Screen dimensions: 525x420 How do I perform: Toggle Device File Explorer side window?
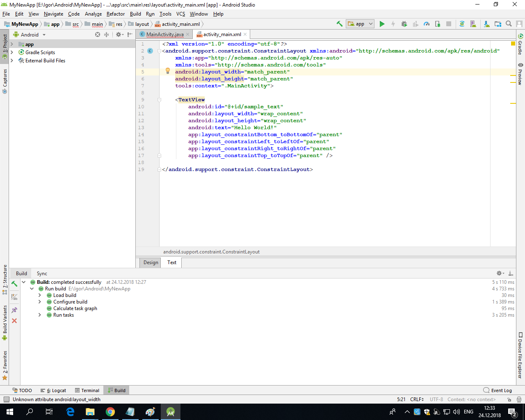[520, 356]
